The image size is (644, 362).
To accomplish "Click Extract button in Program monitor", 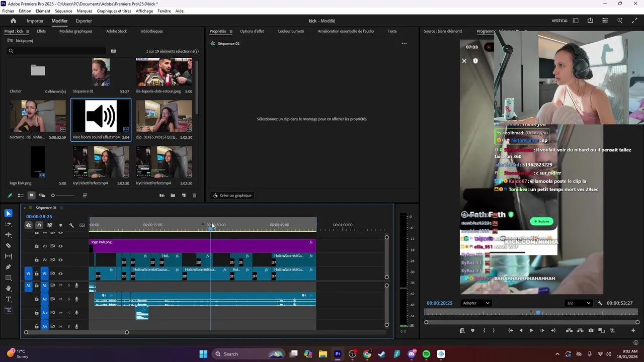I will [x=580, y=330].
